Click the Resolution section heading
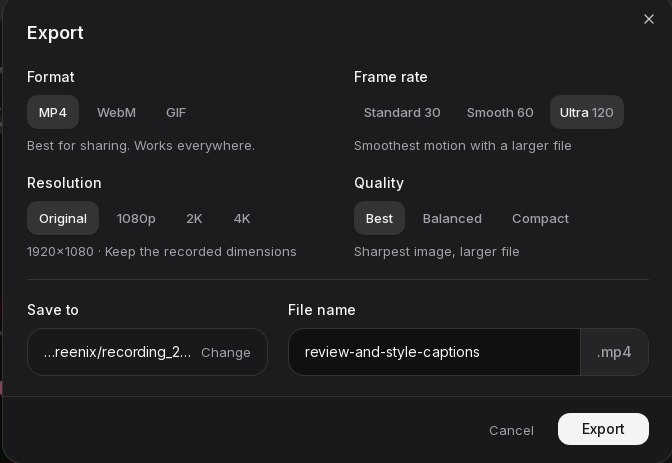The width and height of the screenshot is (672, 463). pyautogui.click(x=64, y=183)
